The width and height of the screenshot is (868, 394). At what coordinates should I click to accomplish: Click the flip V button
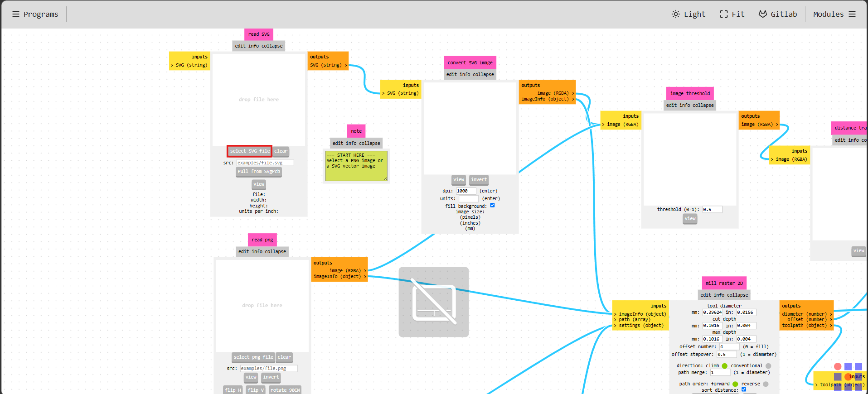coord(256,390)
